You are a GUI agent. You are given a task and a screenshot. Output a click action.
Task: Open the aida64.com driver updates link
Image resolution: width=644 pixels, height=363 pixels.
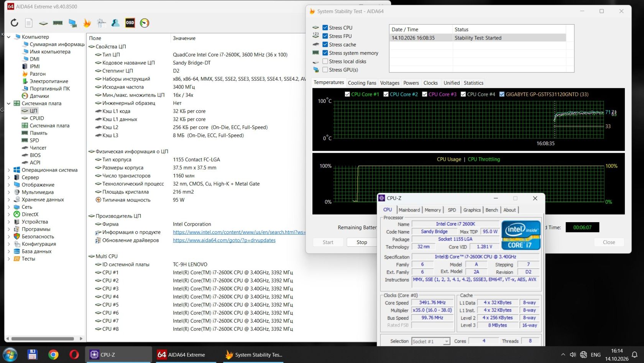tap(224, 240)
